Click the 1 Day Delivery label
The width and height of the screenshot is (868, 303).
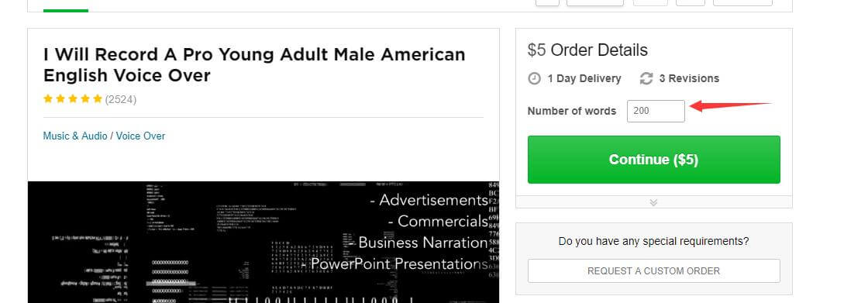[584, 79]
